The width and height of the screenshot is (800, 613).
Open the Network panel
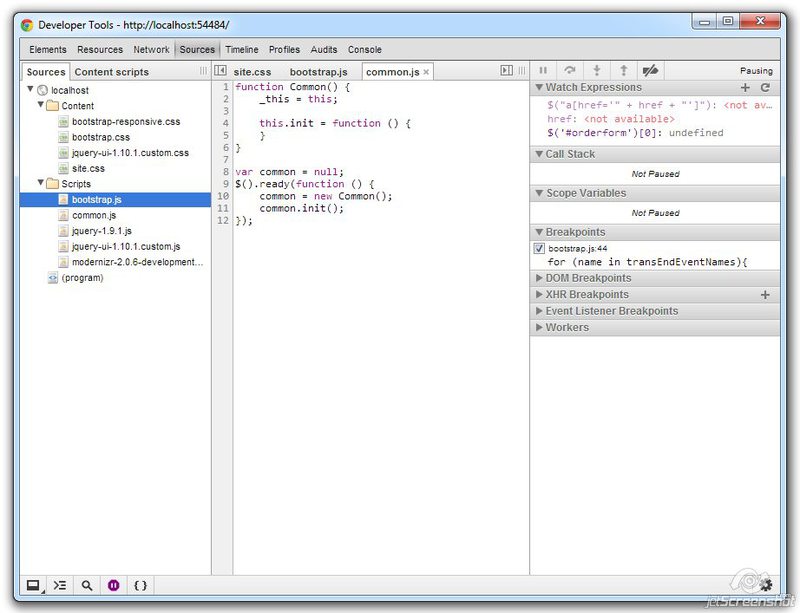[151, 49]
